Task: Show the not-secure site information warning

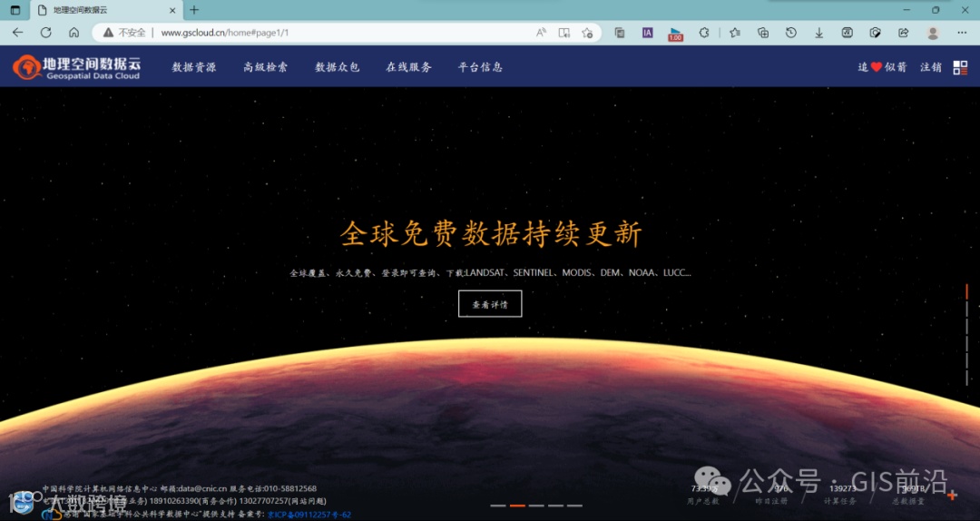Action: pos(124,33)
